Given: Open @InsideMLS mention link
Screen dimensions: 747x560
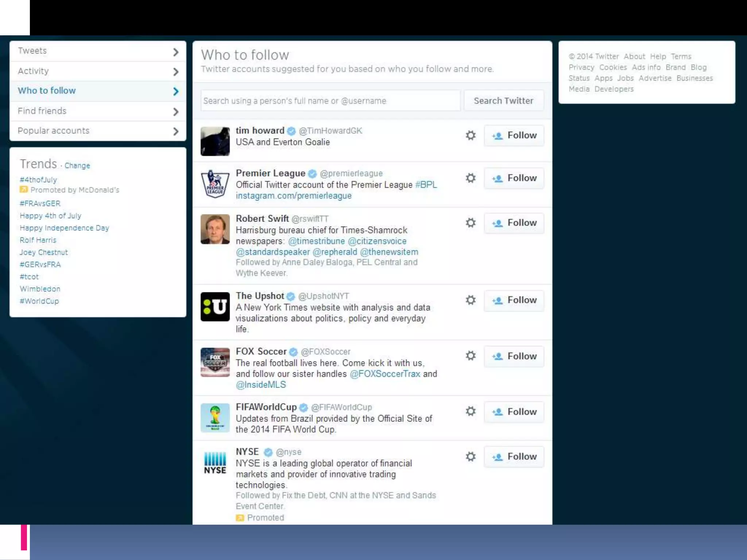Looking at the screenshot, I should [x=261, y=385].
